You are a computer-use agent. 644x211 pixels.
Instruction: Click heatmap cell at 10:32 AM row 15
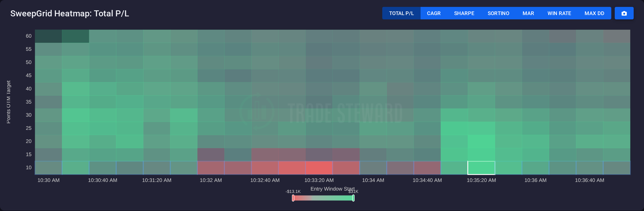pyautogui.click(x=211, y=155)
